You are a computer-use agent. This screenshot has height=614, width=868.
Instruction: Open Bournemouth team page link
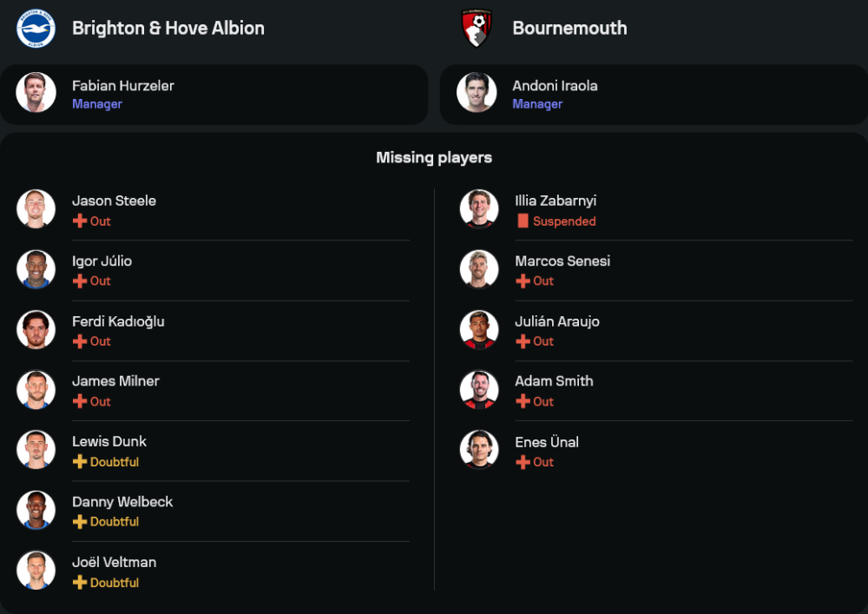[569, 28]
